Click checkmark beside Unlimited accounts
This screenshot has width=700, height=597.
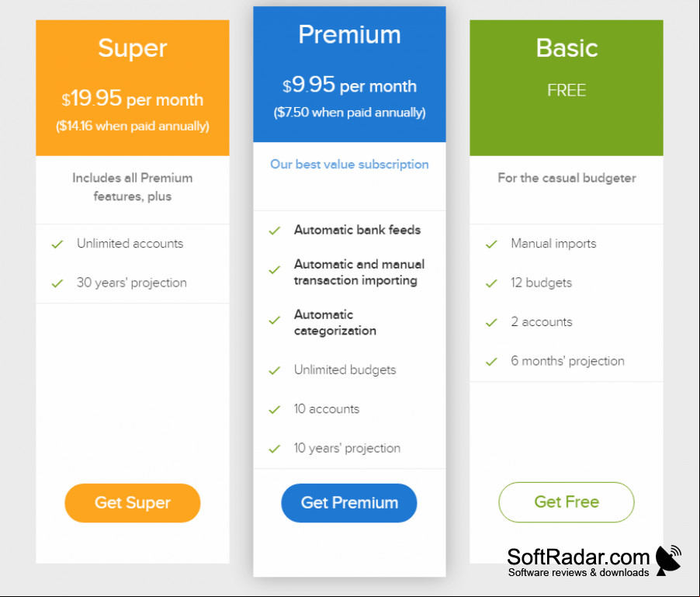tap(57, 245)
